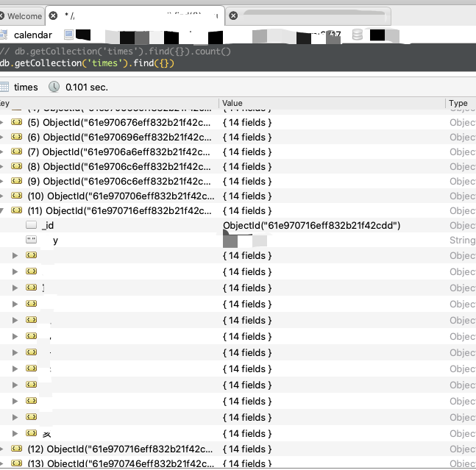Click the _id field icon
This screenshot has height=470, width=476.
(x=31, y=225)
